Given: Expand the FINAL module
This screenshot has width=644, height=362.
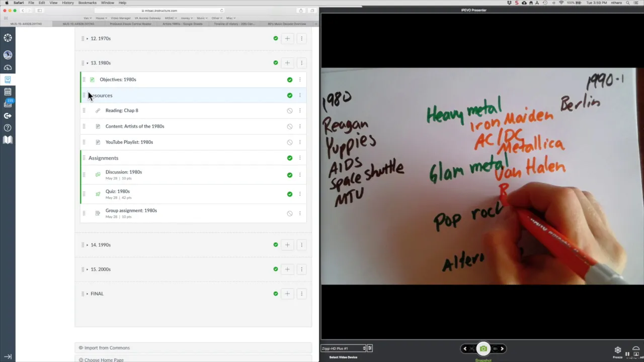Looking at the screenshot, I should 87,294.
